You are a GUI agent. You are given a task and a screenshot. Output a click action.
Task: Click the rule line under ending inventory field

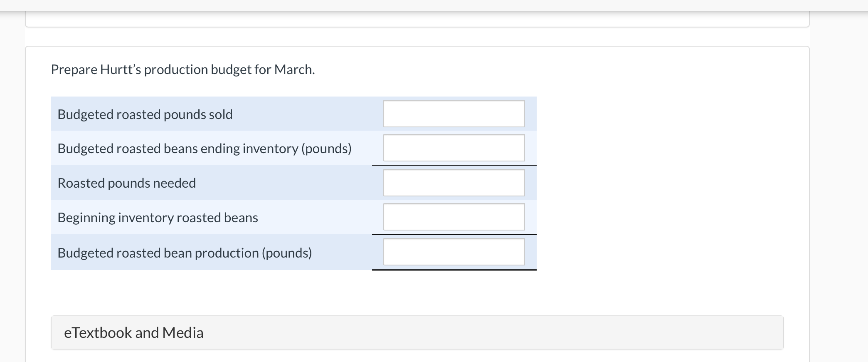[x=454, y=165]
